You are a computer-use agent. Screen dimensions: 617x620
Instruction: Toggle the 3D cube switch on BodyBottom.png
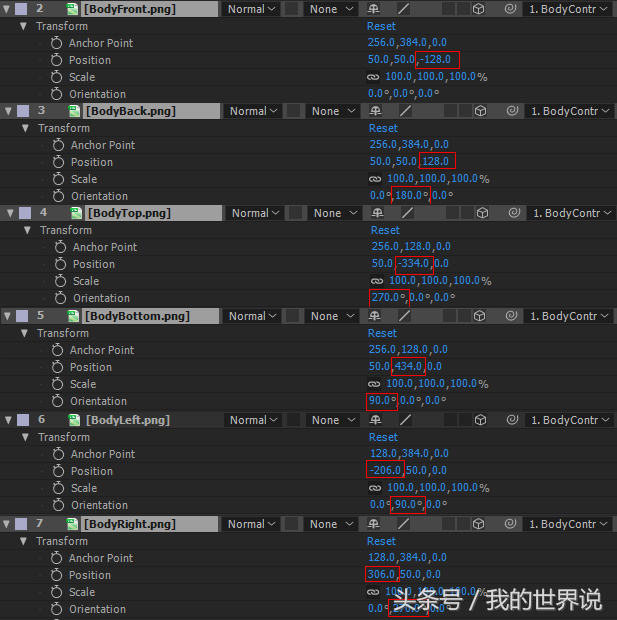click(x=480, y=316)
